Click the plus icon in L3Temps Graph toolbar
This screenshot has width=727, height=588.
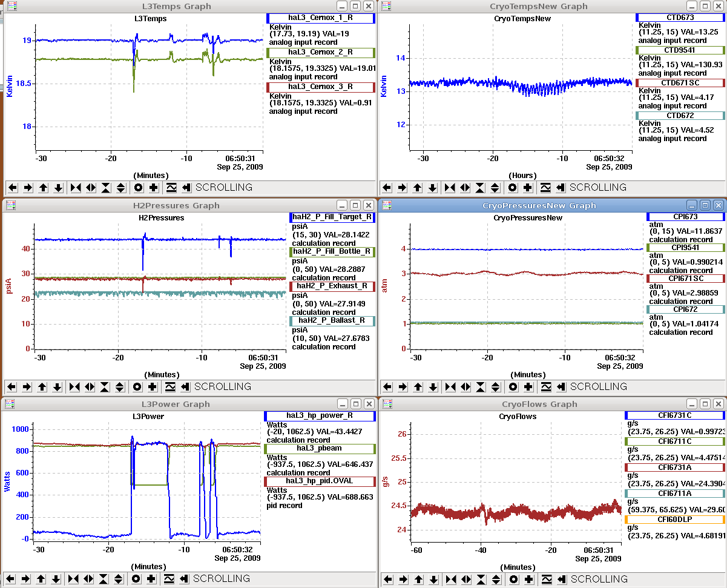153,188
